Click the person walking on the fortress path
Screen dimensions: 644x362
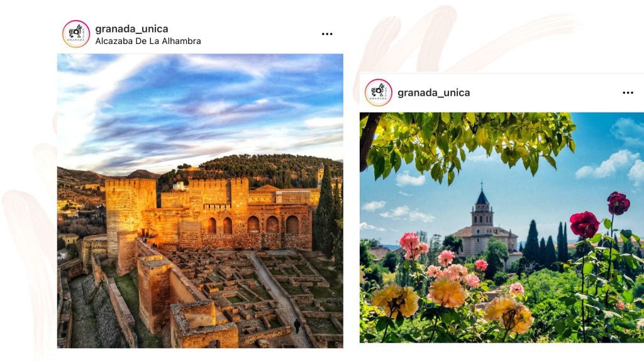pos(297,326)
